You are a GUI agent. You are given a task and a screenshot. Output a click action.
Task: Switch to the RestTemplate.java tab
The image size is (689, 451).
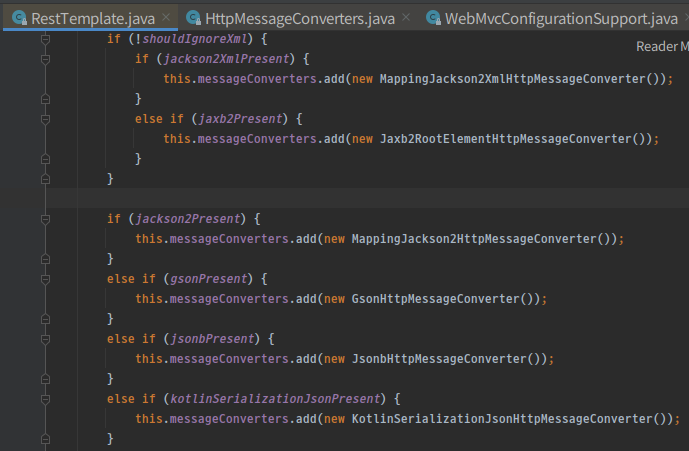pos(90,18)
